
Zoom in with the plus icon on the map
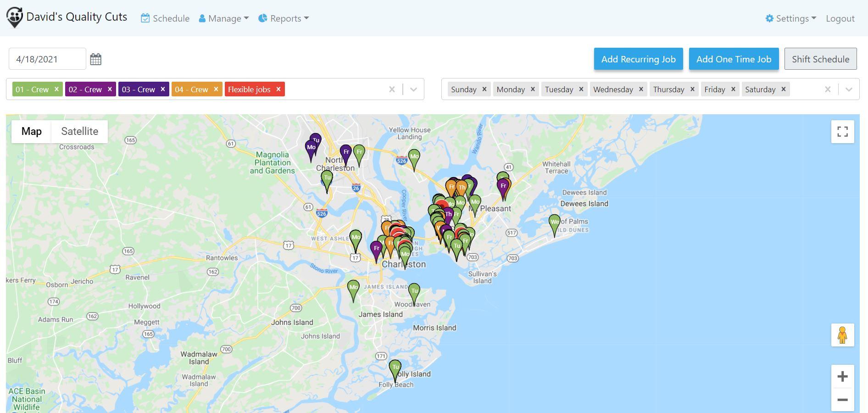click(843, 376)
